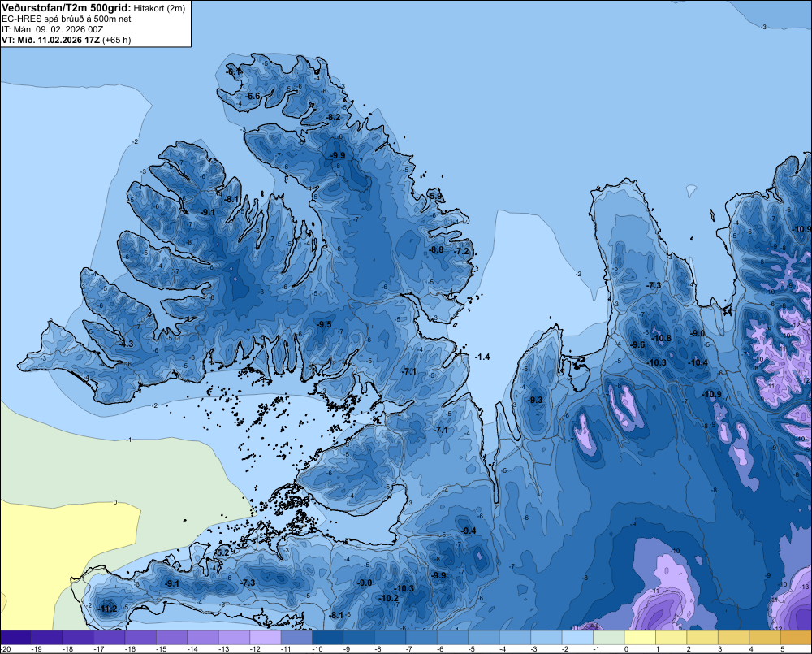The image size is (812, 654).
Task: Click the legend swatch between -17 and -16
Action: 110,638
